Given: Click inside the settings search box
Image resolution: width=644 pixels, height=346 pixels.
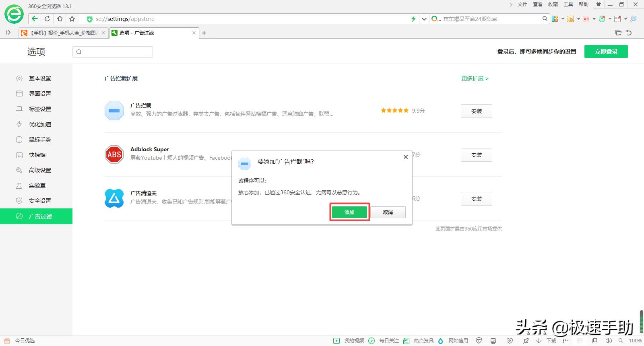Looking at the screenshot, I should click(113, 52).
